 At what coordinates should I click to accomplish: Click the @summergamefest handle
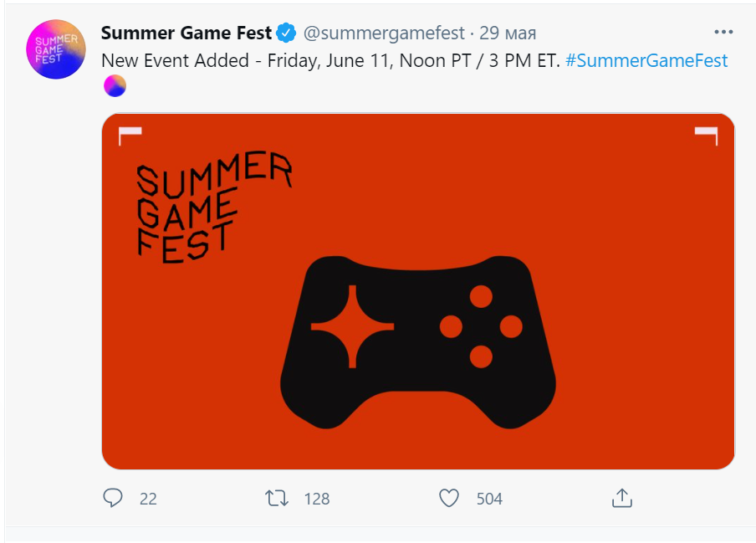pyautogui.click(x=383, y=33)
